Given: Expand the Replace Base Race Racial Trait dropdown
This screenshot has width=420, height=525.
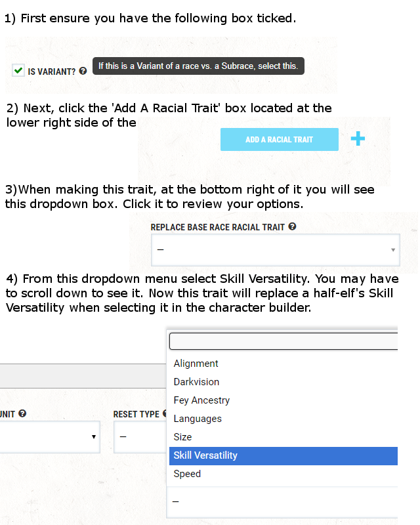Looking at the screenshot, I should [276, 250].
